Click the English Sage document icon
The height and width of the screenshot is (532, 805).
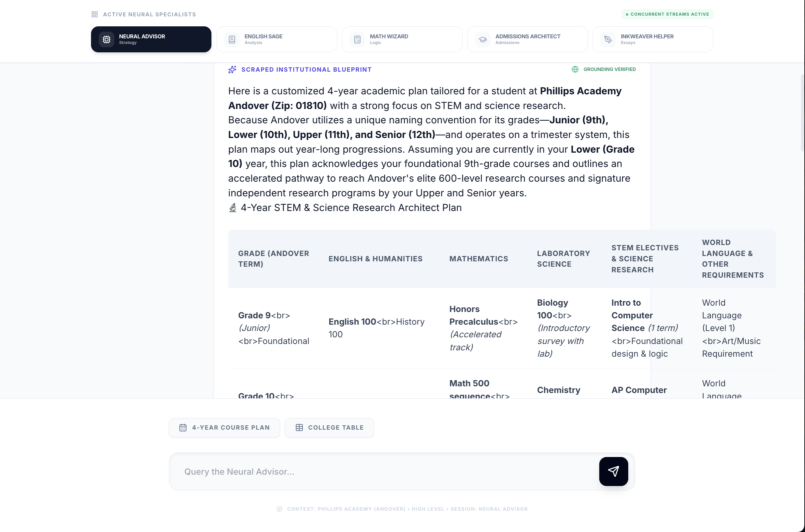click(232, 39)
